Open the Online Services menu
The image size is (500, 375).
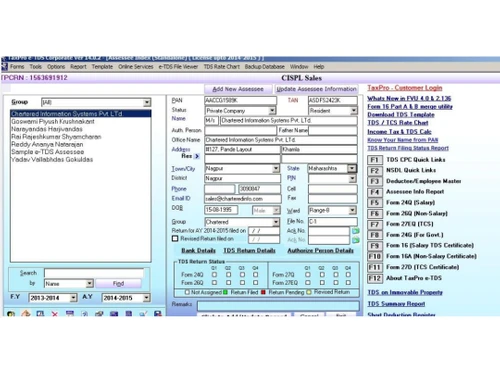coord(136,67)
